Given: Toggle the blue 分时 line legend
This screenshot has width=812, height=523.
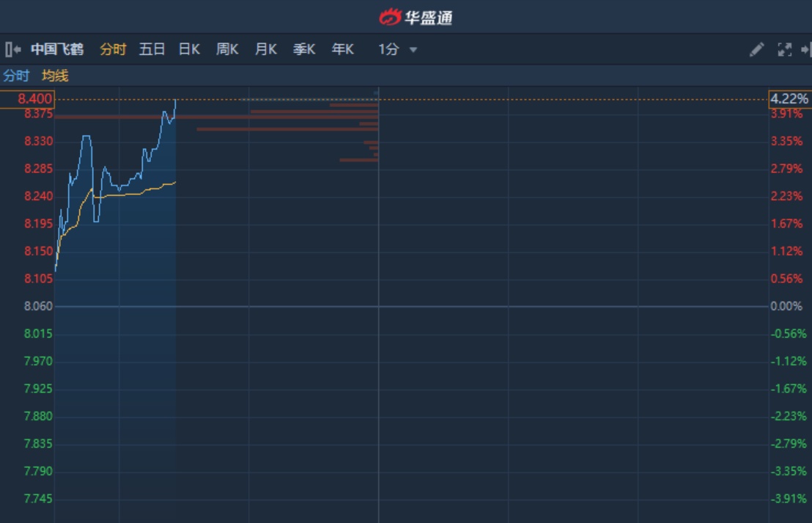Looking at the screenshot, I should click(16, 76).
